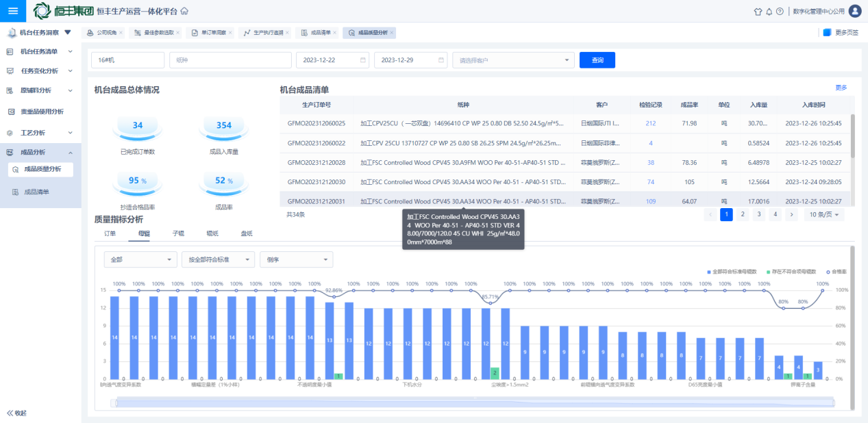Viewport: 868px width, 423px height.
Task: Switch to the 子辊 tab
Action: (178, 233)
